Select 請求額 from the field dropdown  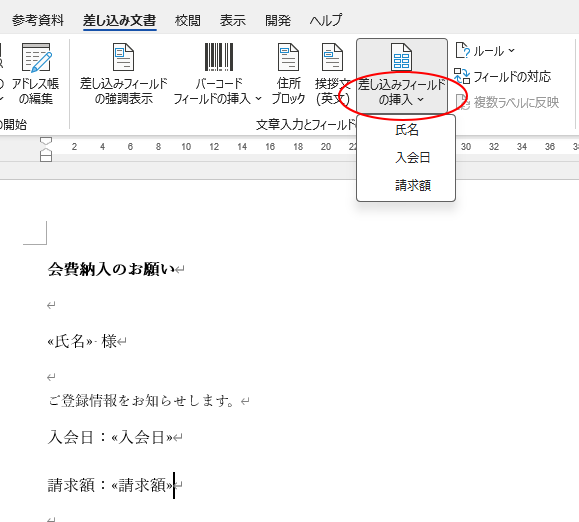pos(406,185)
